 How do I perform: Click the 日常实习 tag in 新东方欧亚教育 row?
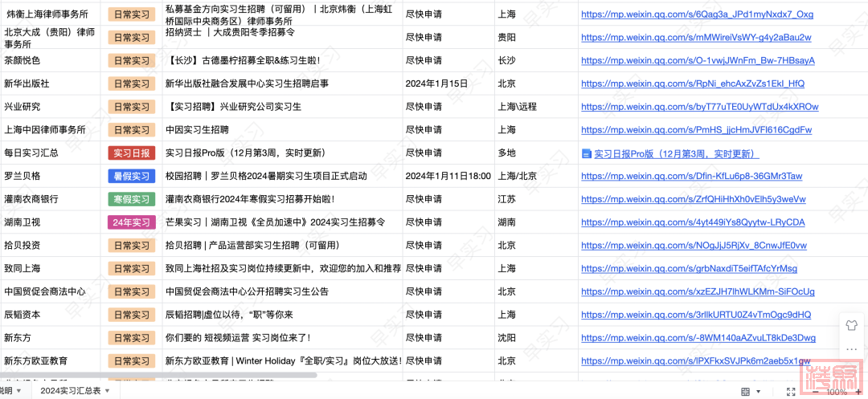(x=131, y=361)
